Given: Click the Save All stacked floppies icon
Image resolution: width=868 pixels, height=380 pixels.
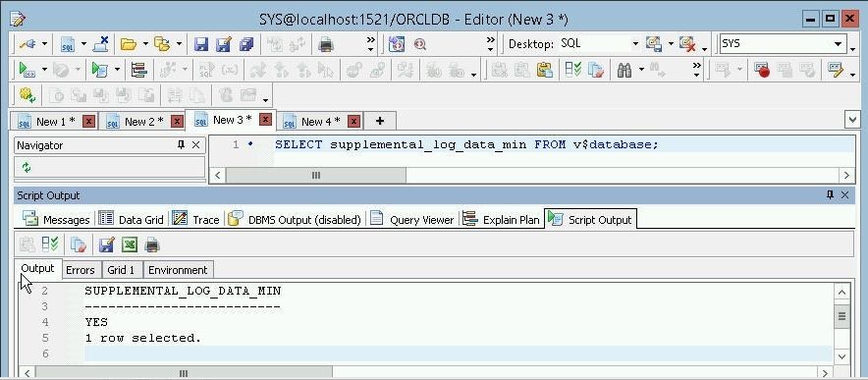Looking at the screenshot, I should [x=245, y=44].
